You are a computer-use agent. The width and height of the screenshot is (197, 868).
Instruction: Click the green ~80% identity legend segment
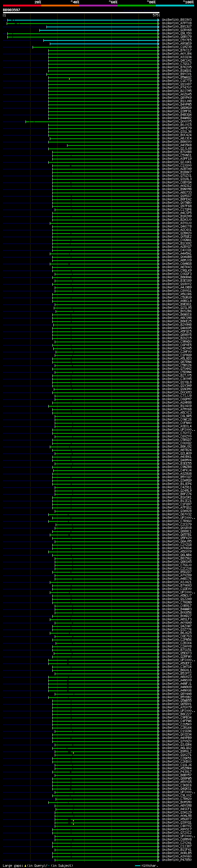point(137,6)
